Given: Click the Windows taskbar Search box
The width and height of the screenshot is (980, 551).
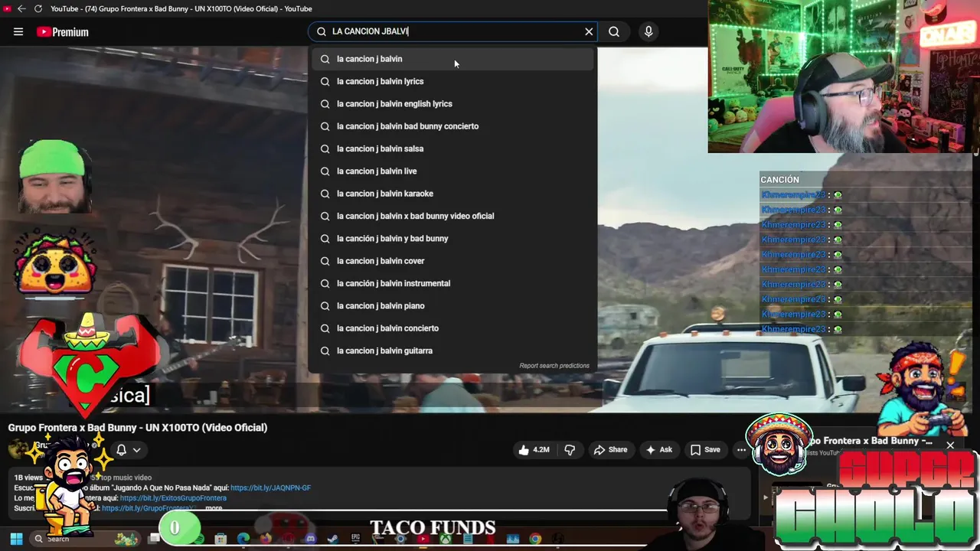Looking at the screenshot, I should [84, 539].
